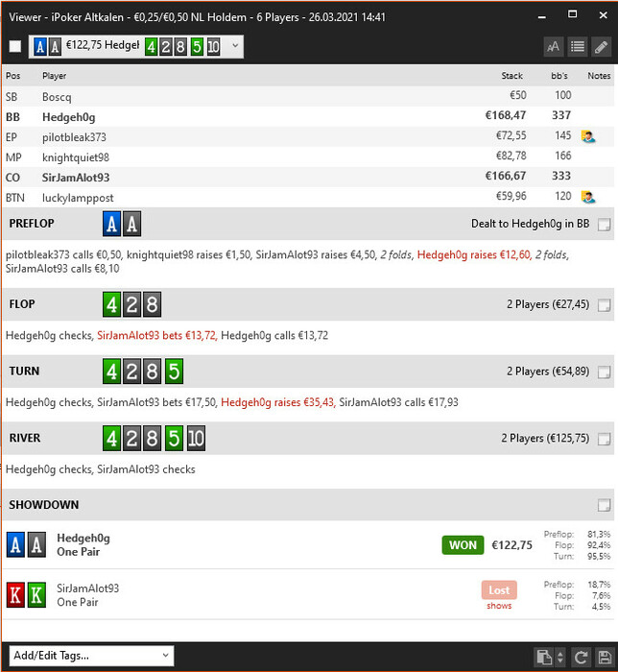Click the red King card of SirJamAlot93
618x672 pixels.
[15, 595]
